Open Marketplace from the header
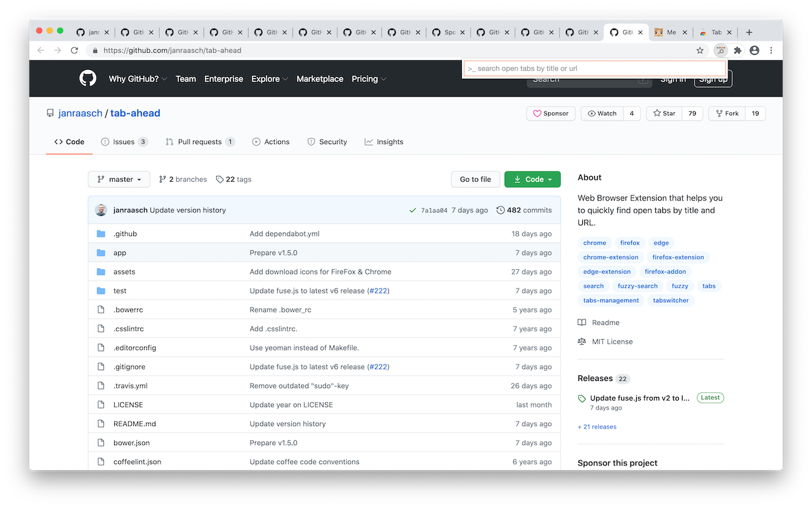 click(x=320, y=79)
